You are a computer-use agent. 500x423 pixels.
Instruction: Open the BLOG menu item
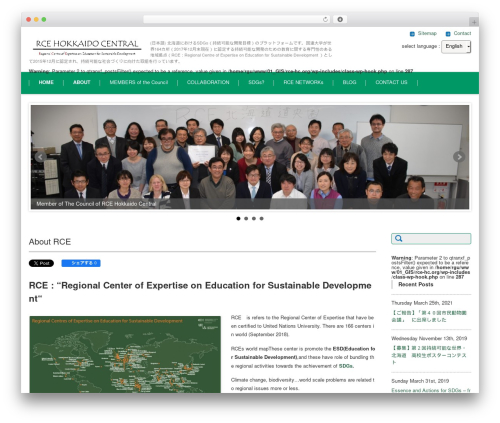tap(349, 82)
